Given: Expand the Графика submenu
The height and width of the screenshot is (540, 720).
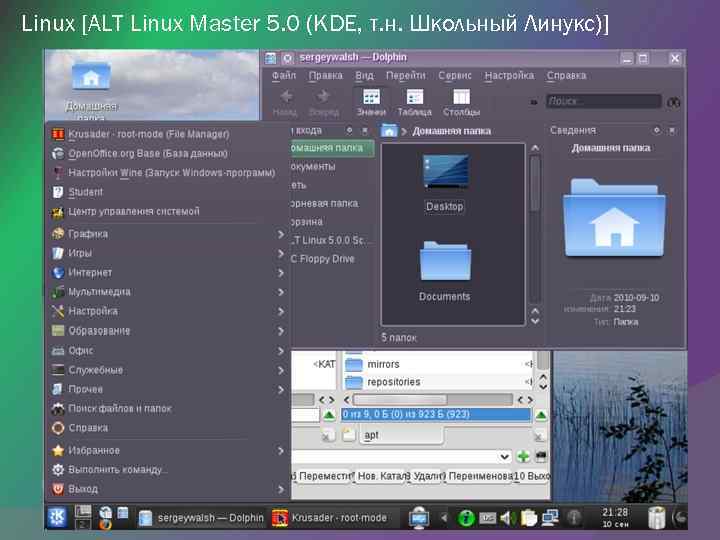Looking at the screenshot, I should [168, 234].
